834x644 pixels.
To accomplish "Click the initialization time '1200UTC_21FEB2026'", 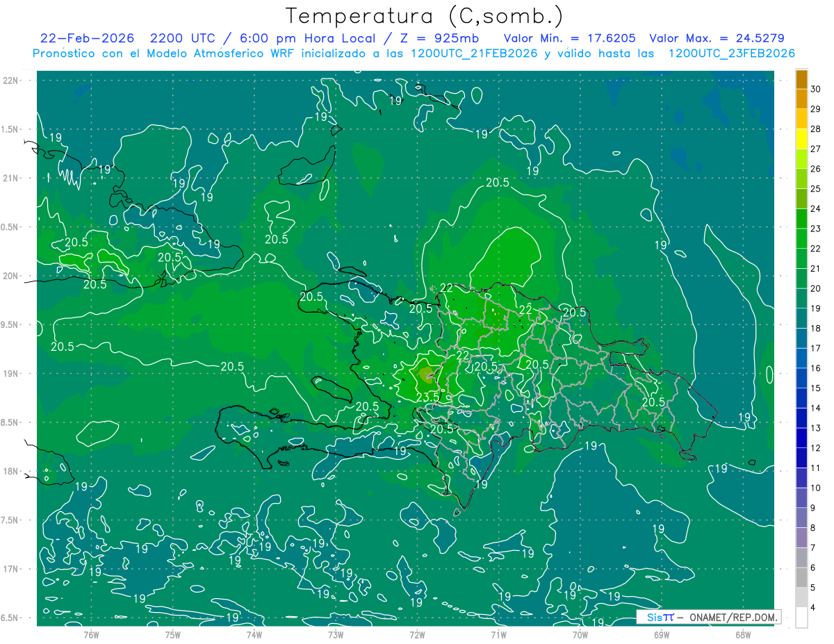I will (x=474, y=53).
